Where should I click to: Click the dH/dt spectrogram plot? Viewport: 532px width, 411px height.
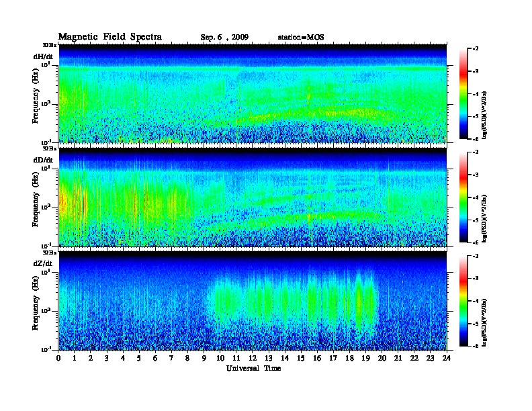[253, 93]
